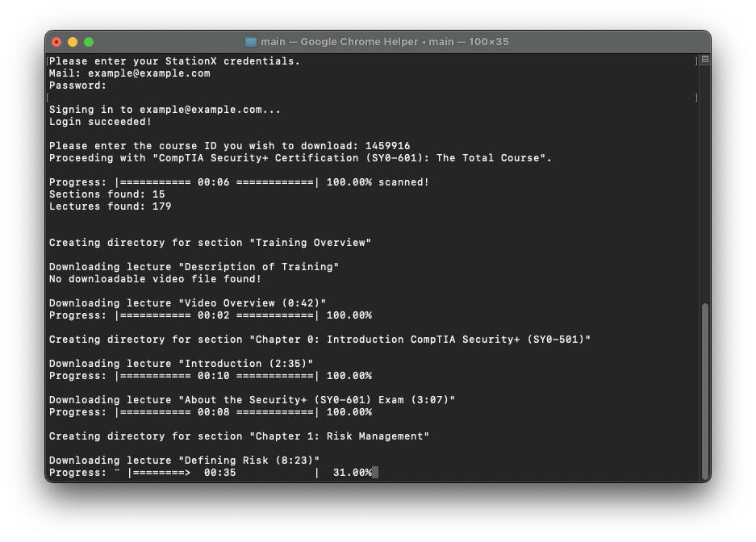Click the 'Login succeeded!' message
Image resolution: width=756 pixels, height=542 pixels.
pyautogui.click(x=99, y=121)
